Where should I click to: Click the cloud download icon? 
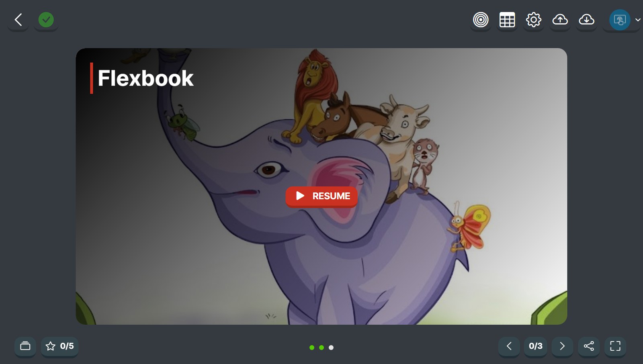point(587,20)
